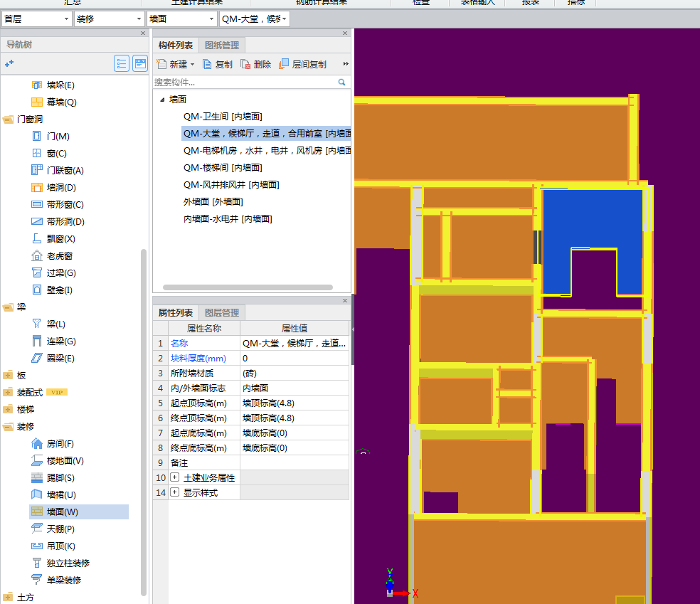The height and width of the screenshot is (604, 700).
Task: Select the 单梁装修 beam finish icon
Action: 36,580
